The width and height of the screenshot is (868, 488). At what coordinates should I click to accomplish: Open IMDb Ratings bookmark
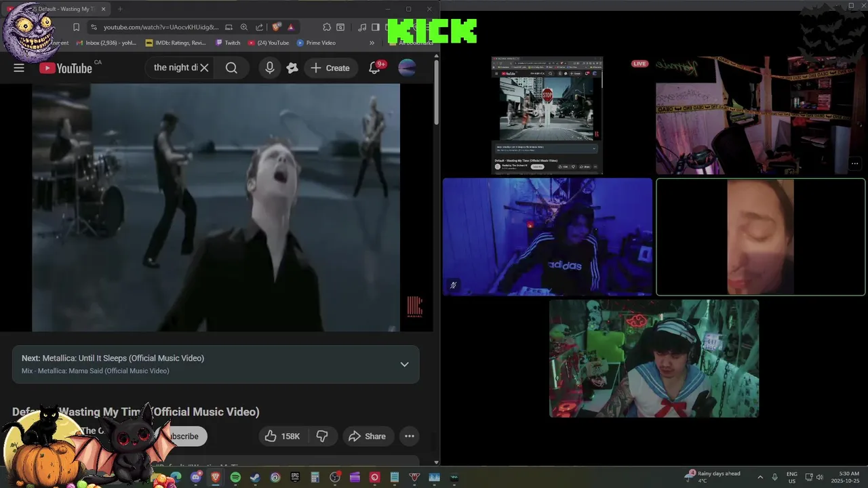coord(176,43)
